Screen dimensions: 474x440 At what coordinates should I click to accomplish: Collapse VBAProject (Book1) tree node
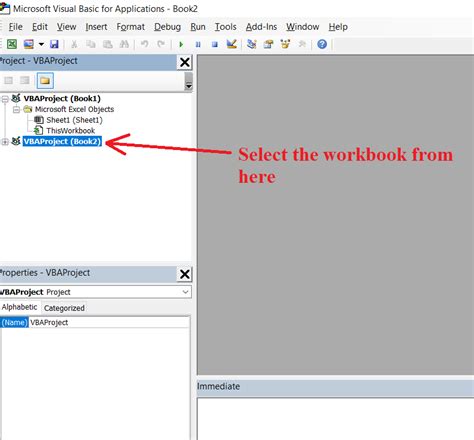pos(5,99)
